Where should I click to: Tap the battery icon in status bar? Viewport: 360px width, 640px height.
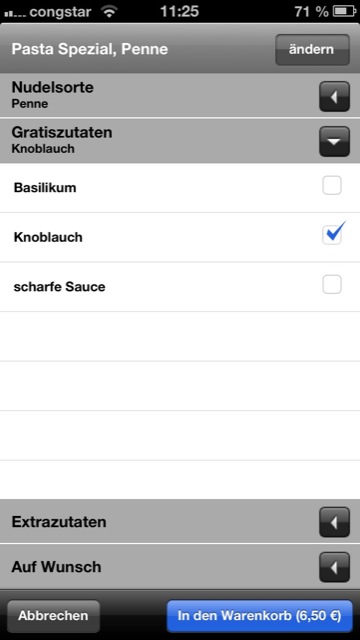[345, 12]
